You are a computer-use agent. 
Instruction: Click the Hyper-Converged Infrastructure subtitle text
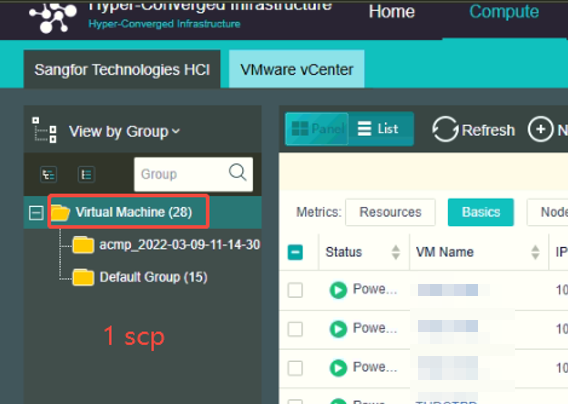click(x=164, y=24)
